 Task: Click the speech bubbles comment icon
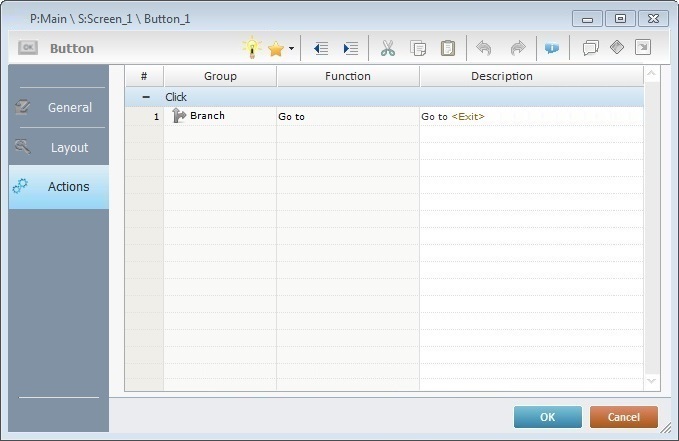(x=590, y=48)
